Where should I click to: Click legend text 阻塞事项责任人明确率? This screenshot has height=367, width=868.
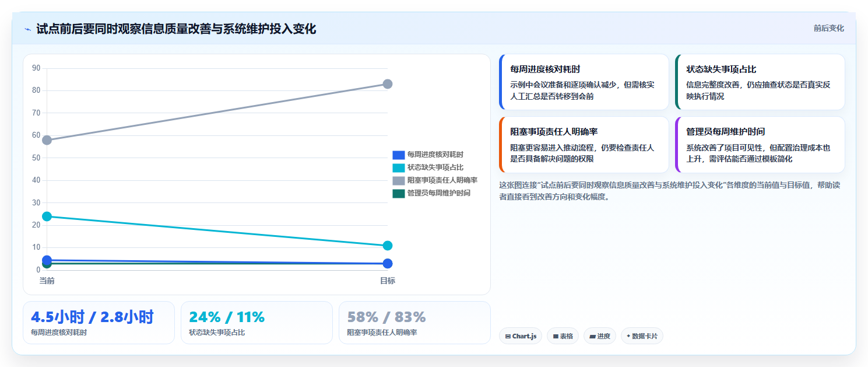click(x=442, y=180)
